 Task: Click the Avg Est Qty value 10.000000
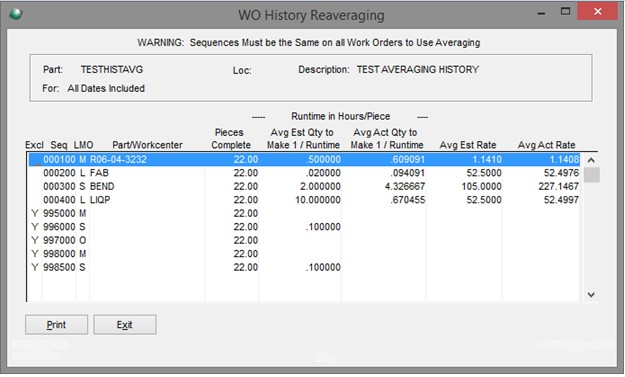[318, 200]
